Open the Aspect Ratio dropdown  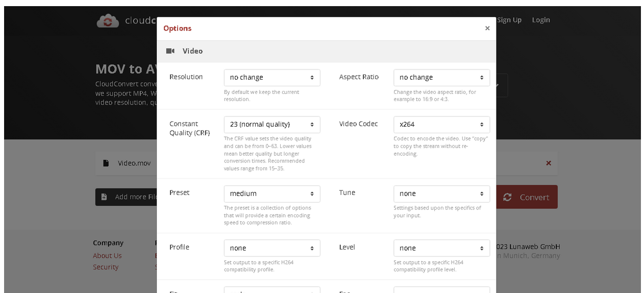click(x=441, y=78)
